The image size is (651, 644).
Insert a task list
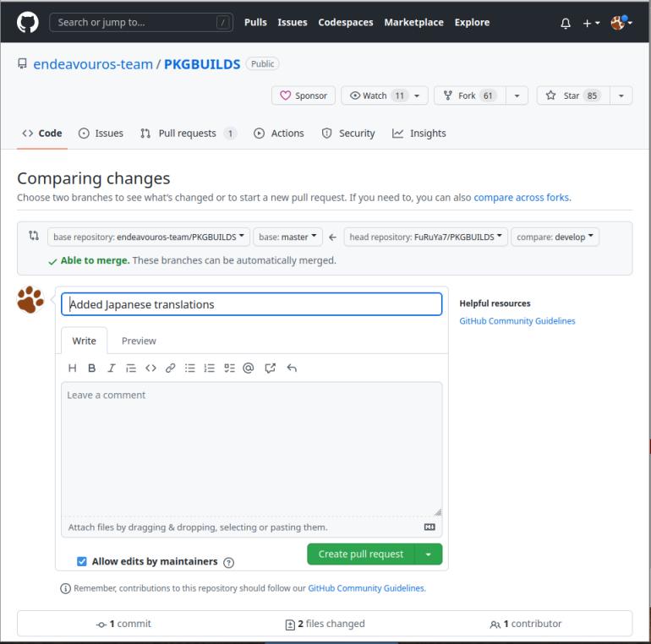229,368
